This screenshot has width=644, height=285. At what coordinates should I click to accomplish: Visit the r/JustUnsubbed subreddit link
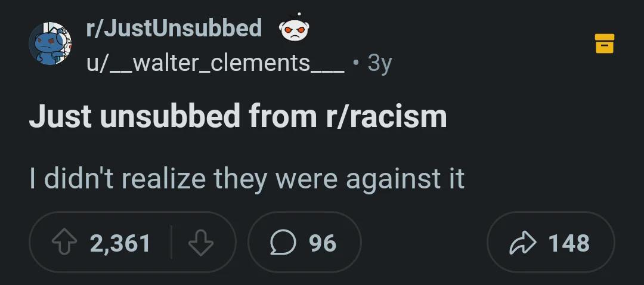[174, 29]
